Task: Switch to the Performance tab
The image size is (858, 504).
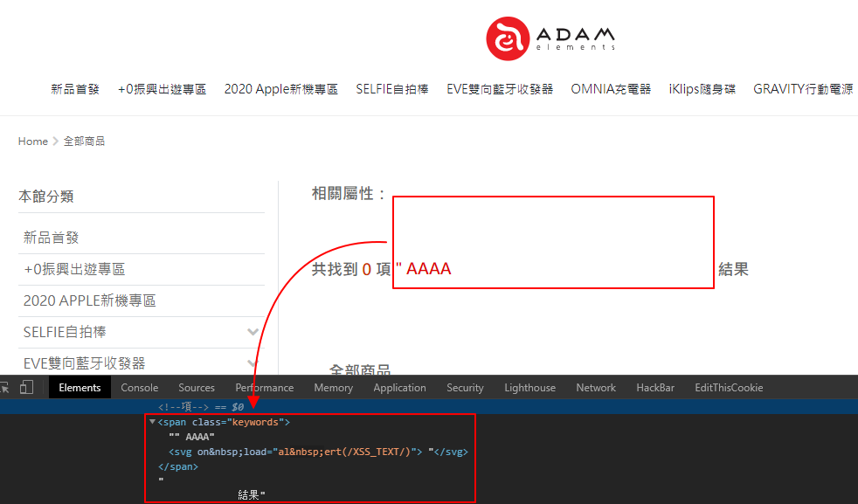Action: click(x=264, y=388)
